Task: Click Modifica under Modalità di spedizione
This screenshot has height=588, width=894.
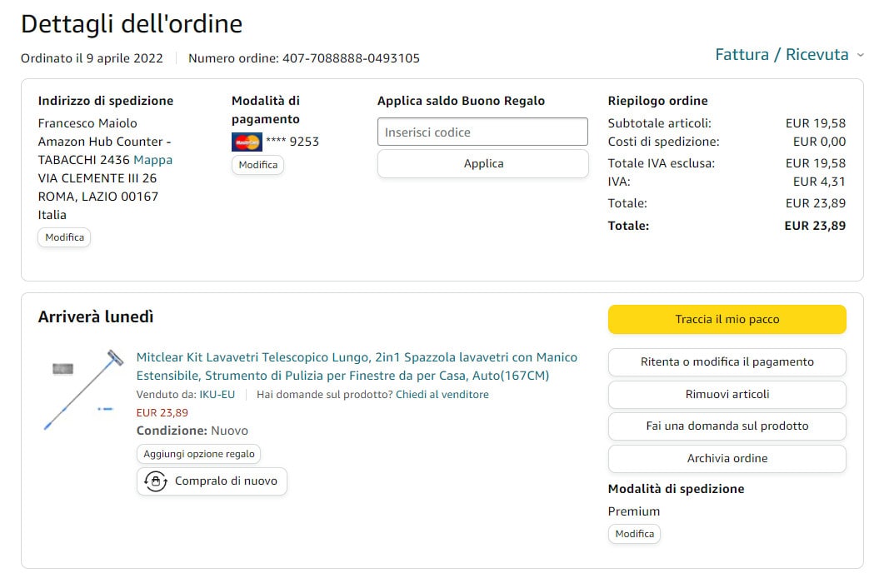Action: [x=634, y=534]
